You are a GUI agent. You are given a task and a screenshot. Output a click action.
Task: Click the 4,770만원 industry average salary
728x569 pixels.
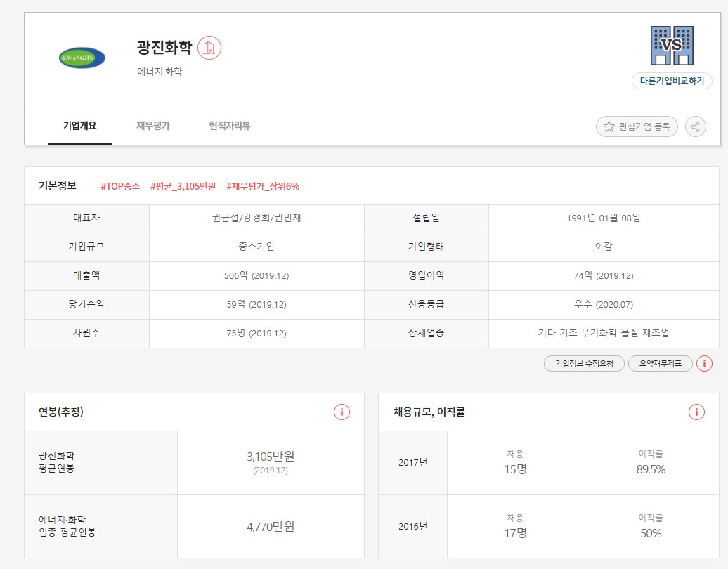click(x=271, y=527)
